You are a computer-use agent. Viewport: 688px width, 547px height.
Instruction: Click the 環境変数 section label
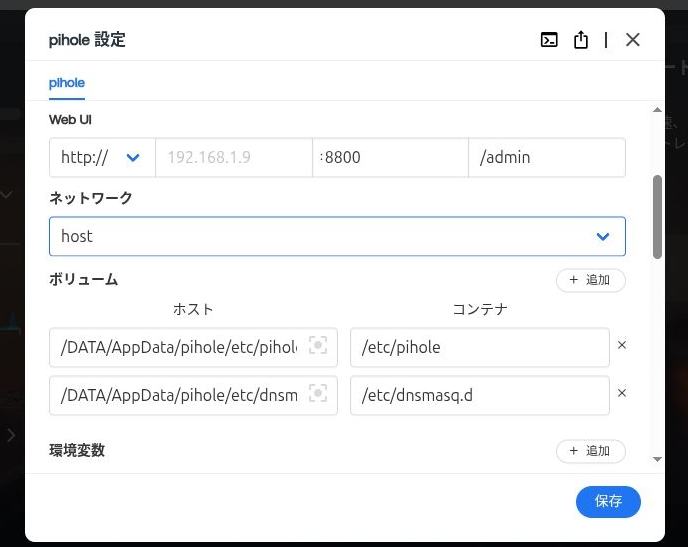coord(77,450)
